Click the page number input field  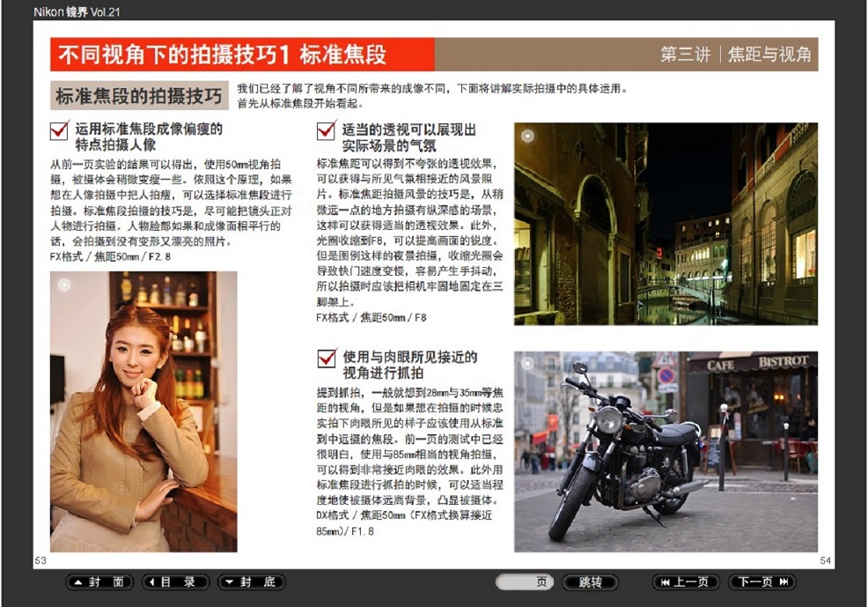(524, 582)
